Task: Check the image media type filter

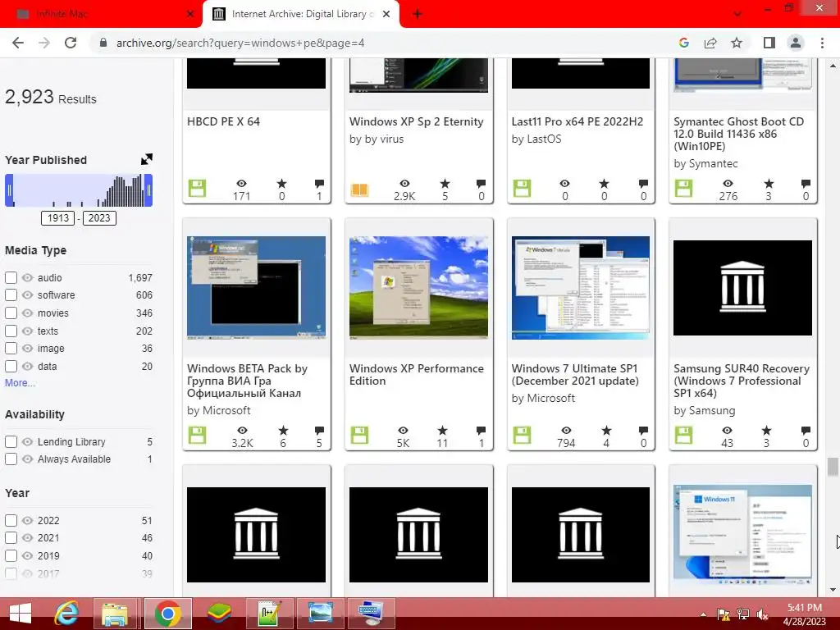Action: [11, 348]
